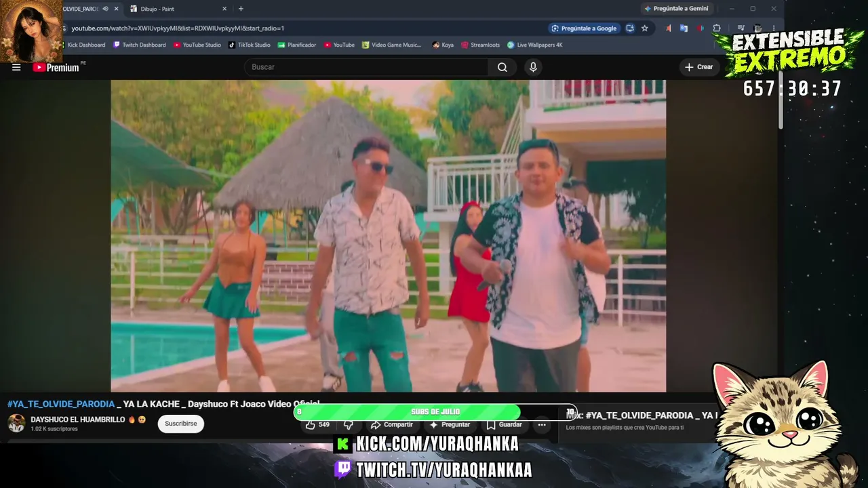Open the YouTube hamburger guide menu

tap(16, 67)
